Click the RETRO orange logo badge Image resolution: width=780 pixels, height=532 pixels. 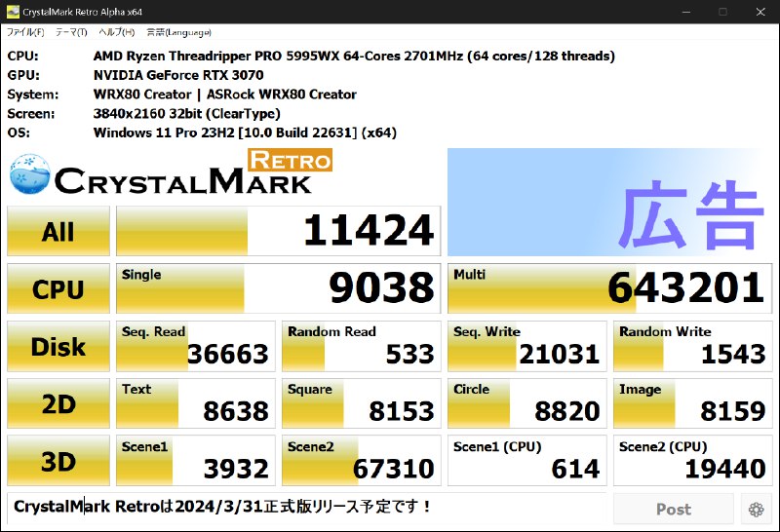coord(290,160)
